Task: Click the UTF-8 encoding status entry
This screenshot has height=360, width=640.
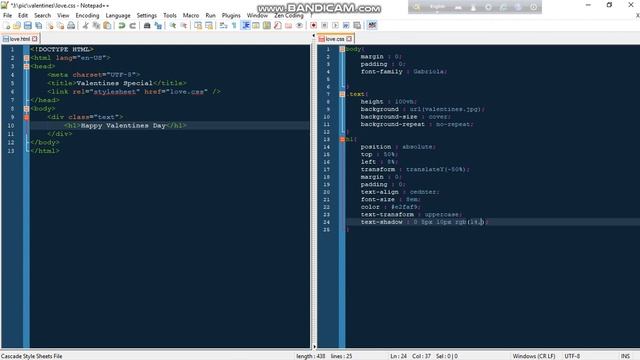Action: 572,356
